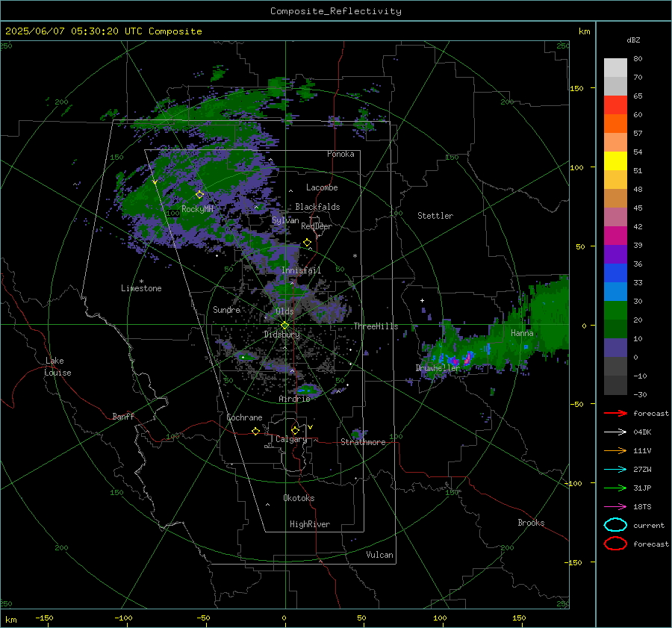The width and height of the screenshot is (672, 628).
Task: Click the yellow diamond marker below Cochrane
Action: pos(255,431)
